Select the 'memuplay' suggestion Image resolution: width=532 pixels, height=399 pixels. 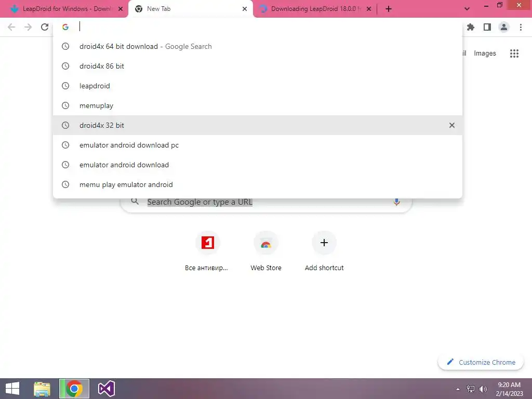pyautogui.click(x=258, y=105)
